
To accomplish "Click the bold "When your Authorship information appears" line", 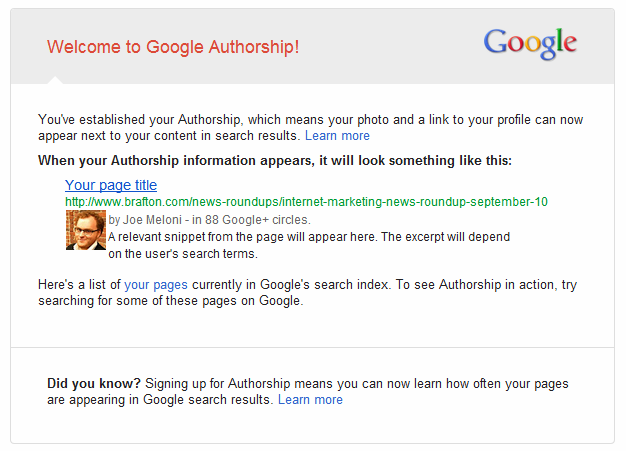I will coord(282,160).
